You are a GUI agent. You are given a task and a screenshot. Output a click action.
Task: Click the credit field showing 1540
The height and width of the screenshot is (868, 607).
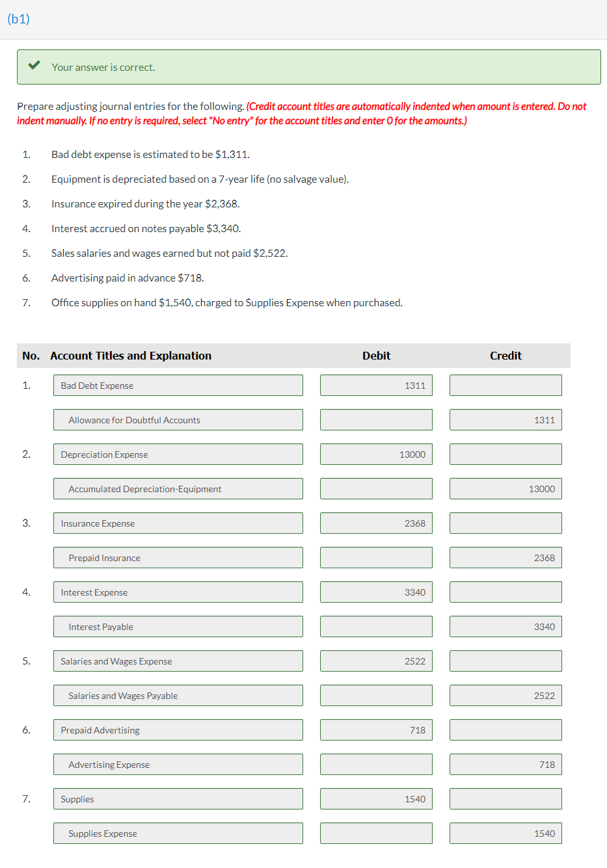pyautogui.click(x=506, y=833)
